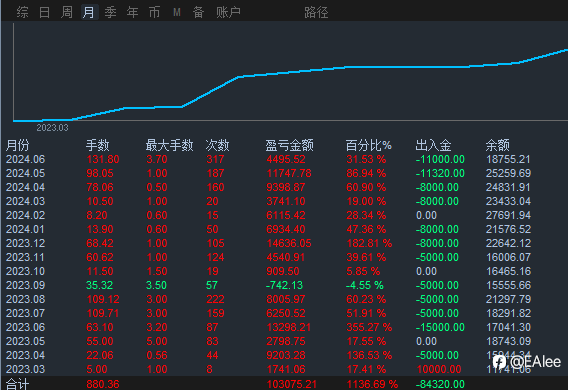Image resolution: width=568 pixels, height=390 pixels.
Task: Click the loss amount -742.13
Action: (x=284, y=285)
